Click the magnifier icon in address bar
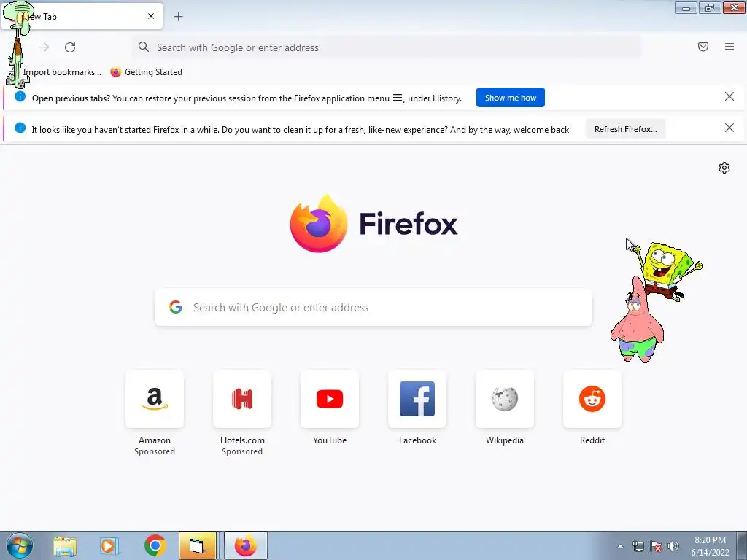 click(144, 47)
